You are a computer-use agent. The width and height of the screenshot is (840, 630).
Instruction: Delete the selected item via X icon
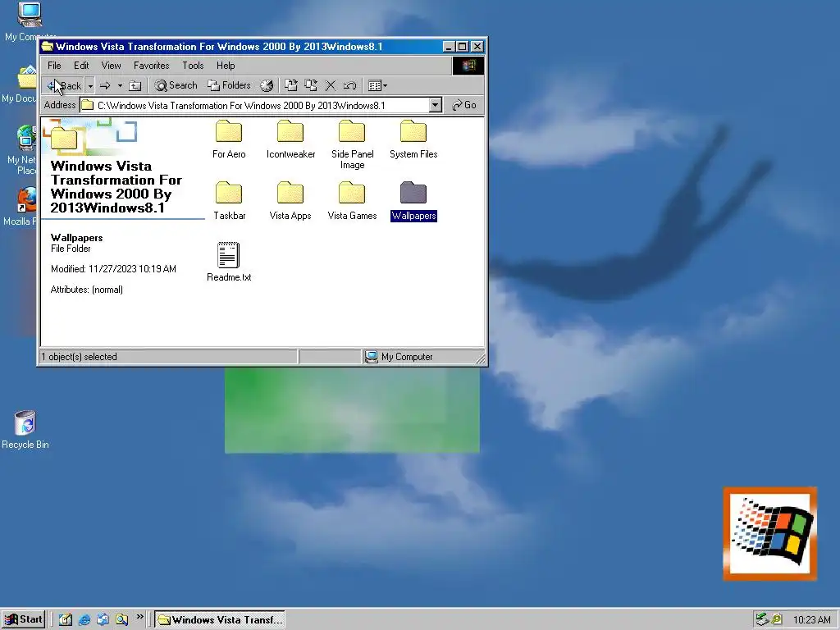pyautogui.click(x=331, y=85)
